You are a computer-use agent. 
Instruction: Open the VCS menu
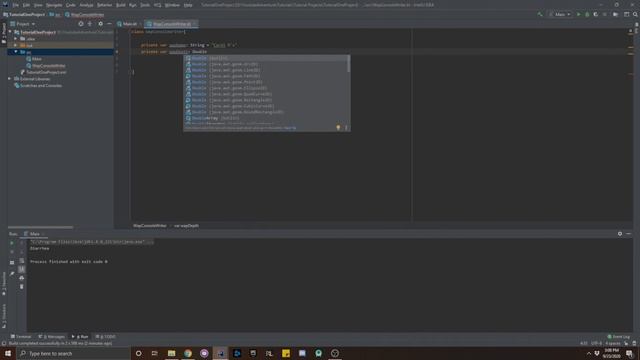pyautogui.click(x=158, y=5)
